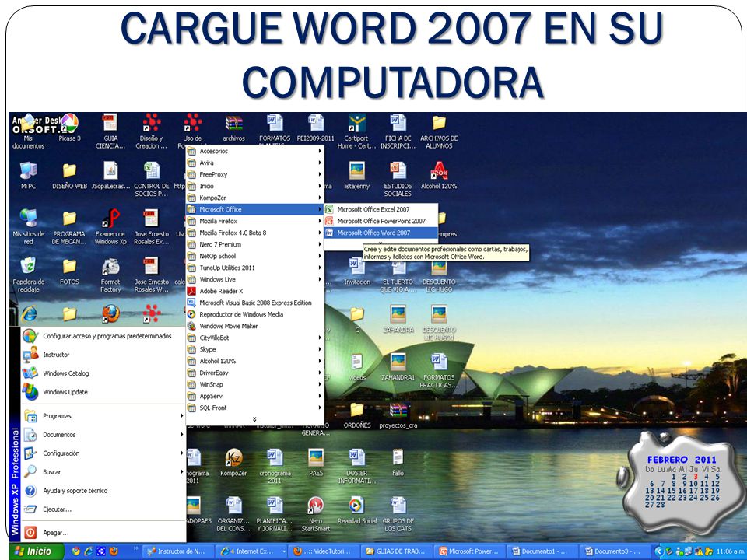Expand the Avira folder
This screenshot has width=747, height=560.
254,163
